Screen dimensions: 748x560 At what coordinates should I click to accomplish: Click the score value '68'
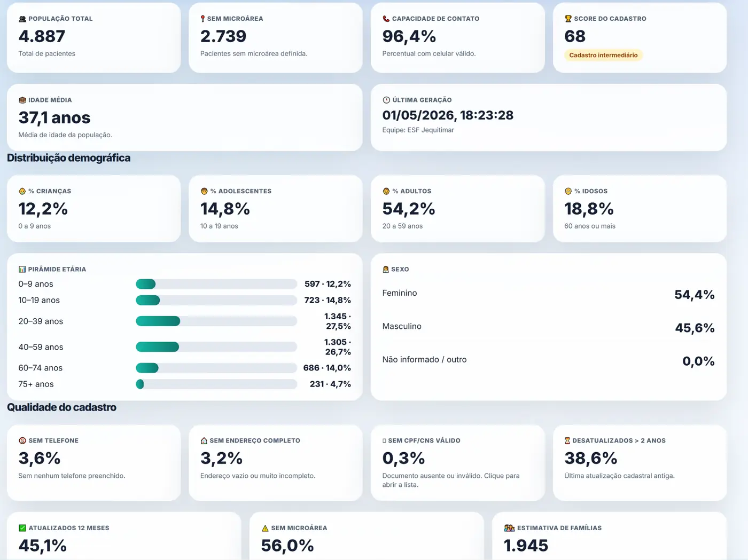[x=575, y=36]
